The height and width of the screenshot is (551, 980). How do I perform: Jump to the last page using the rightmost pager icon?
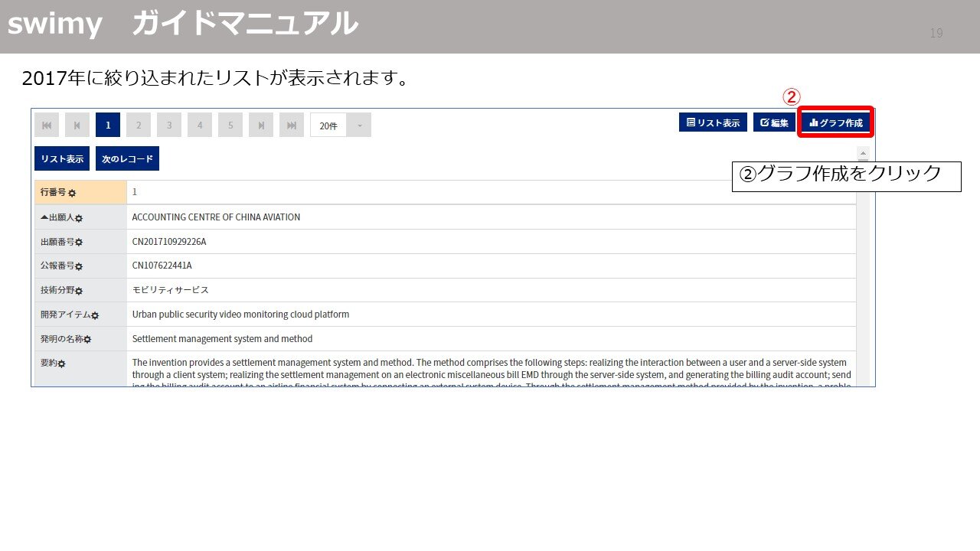(292, 125)
